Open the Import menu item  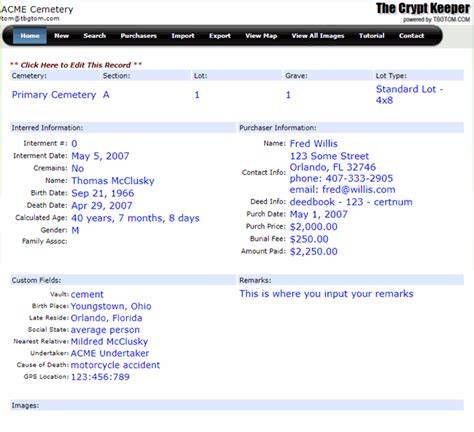183,36
